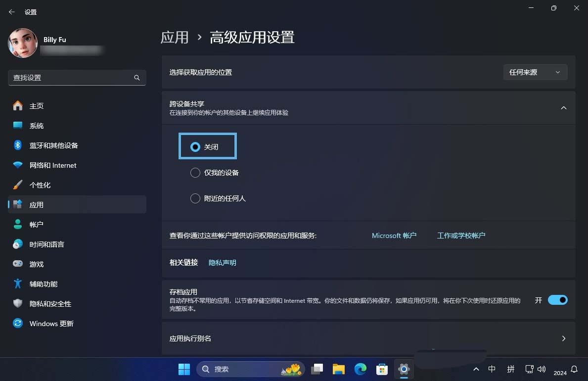The image size is (588, 381).
Task: Open Windows 更新 settings
Action: pos(52,323)
